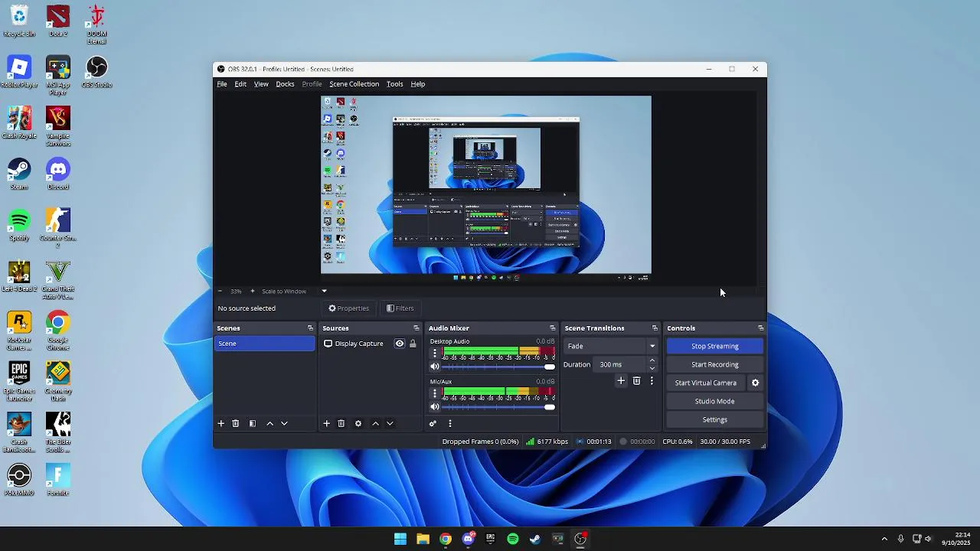Add a scene transition with the plus icon
Image resolution: width=980 pixels, height=551 pixels.
(621, 380)
